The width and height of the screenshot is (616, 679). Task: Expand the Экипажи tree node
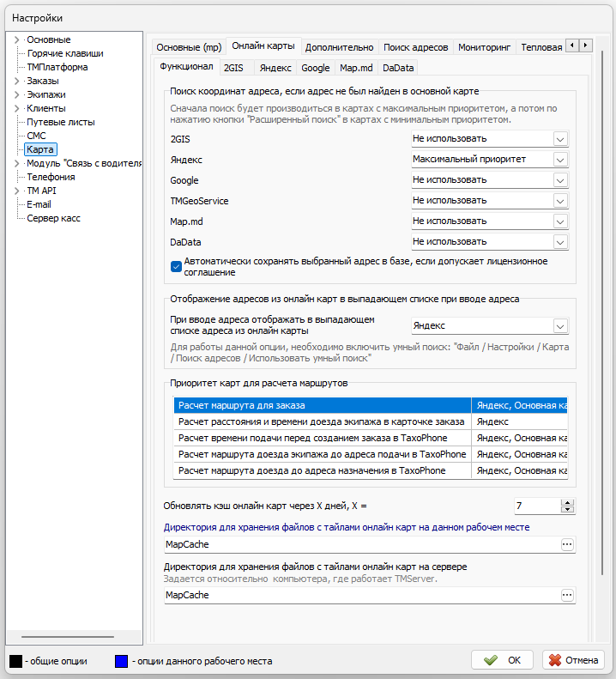(x=17, y=94)
